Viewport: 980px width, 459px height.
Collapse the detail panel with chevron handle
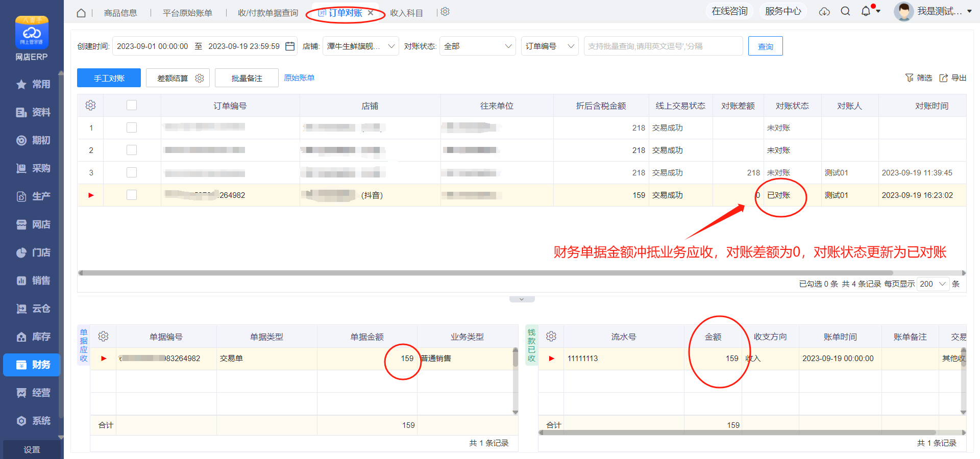coord(522,299)
